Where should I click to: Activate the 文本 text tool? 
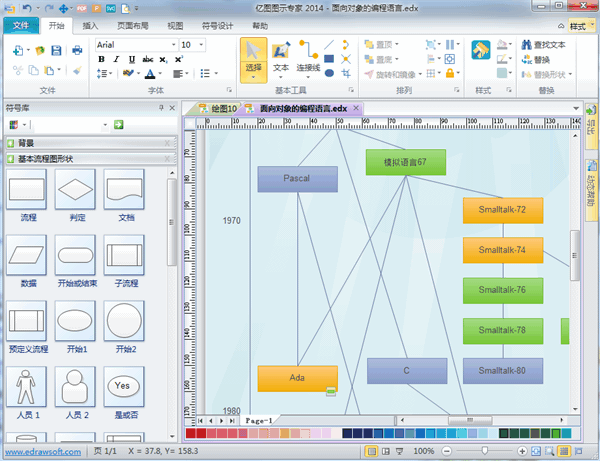[281, 56]
